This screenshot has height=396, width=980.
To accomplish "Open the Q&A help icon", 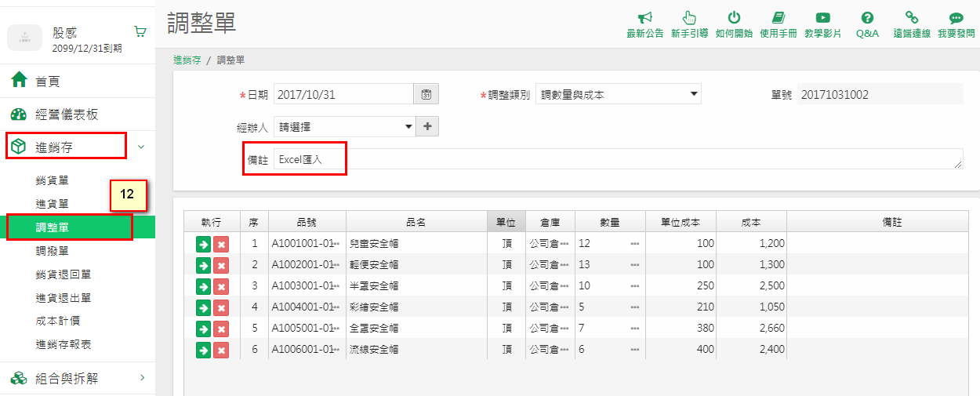I will click(x=867, y=18).
